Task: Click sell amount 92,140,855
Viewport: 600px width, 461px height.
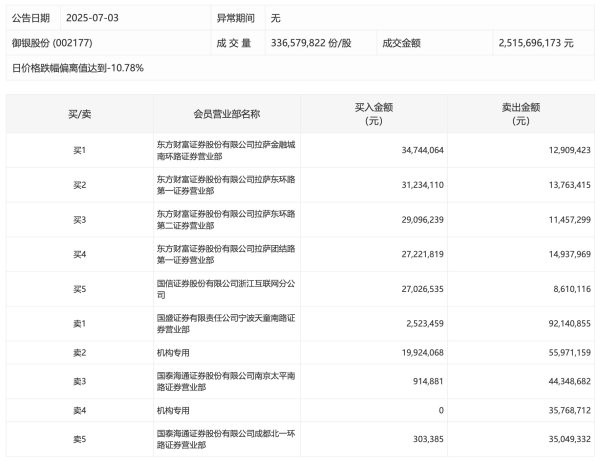Action: 570,324
